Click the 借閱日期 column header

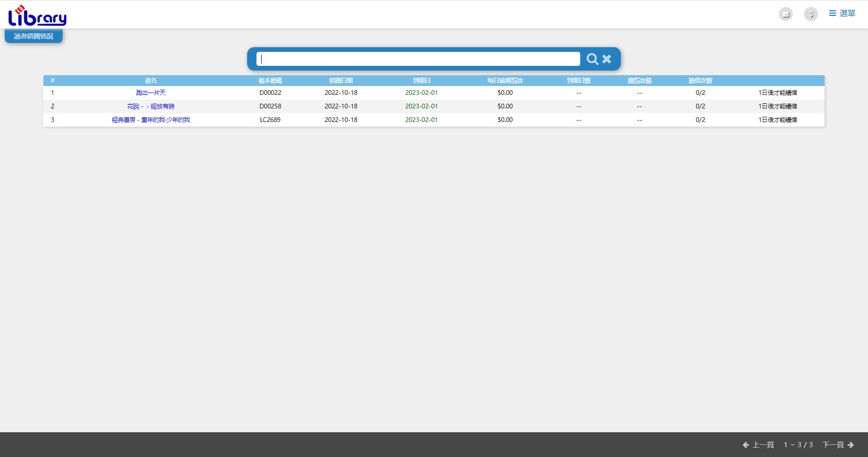point(341,81)
